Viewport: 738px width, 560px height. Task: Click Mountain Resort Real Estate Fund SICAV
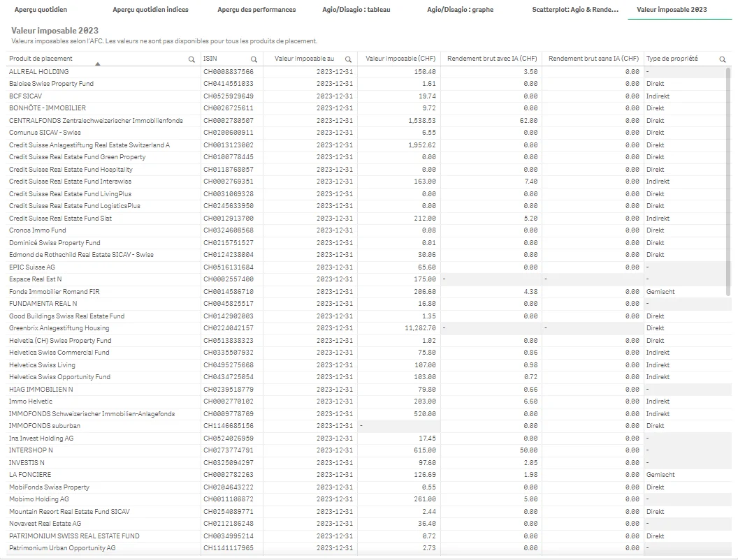[69, 512]
